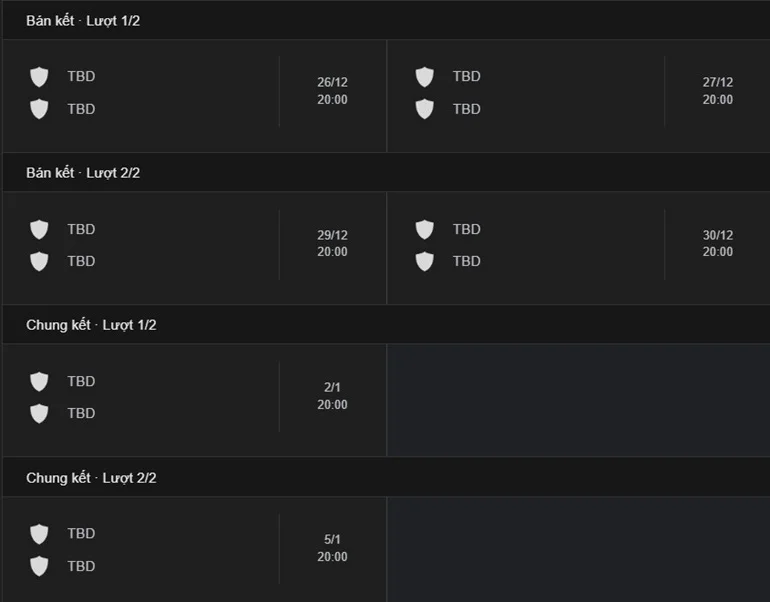The height and width of the screenshot is (602, 770).
Task: Click top team shield in 2/1 final
Action: pos(39,382)
